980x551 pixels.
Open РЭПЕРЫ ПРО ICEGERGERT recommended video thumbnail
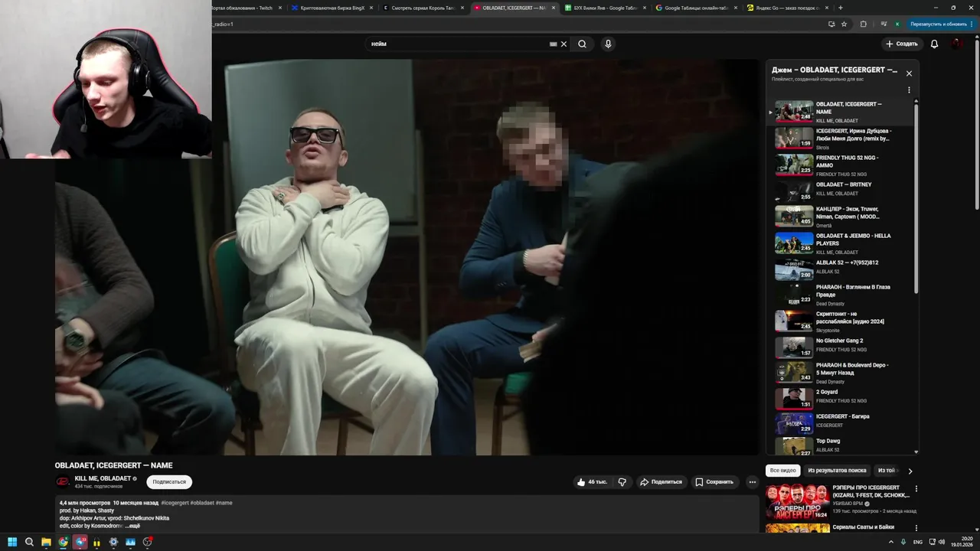point(797,500)
